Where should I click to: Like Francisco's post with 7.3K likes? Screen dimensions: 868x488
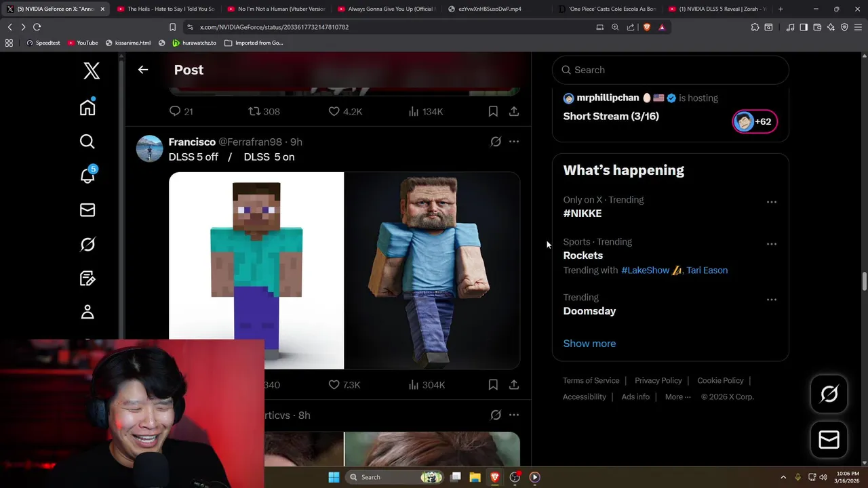click(x=344, y=384)
